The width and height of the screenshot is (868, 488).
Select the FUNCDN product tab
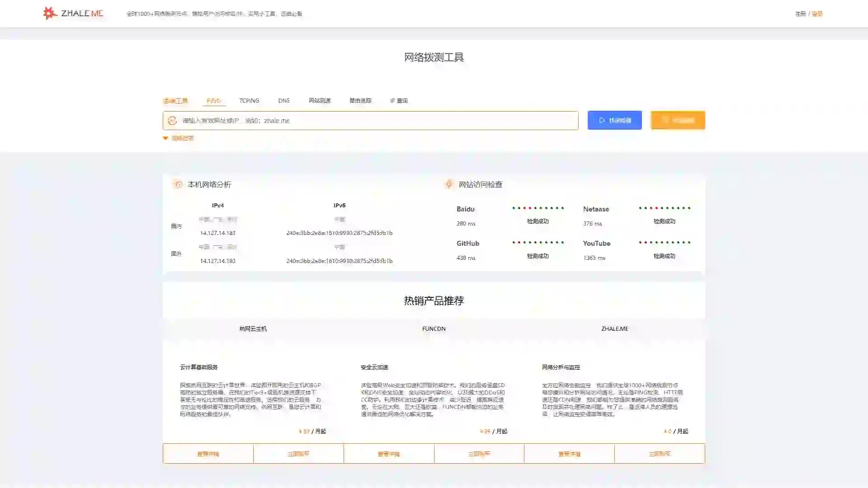pyautogui.click(x=434, y=329)
